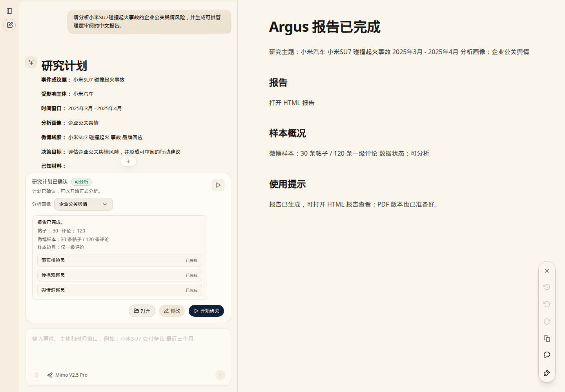The height and width of the screenshot is (392, 565).
Task: Jump to bottom with down-arrow button
Action: [x=128, y=161]
